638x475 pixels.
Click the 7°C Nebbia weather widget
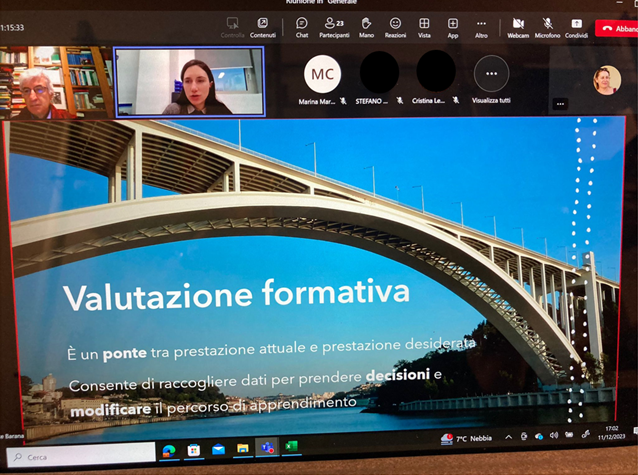click(x=466, y=439)
